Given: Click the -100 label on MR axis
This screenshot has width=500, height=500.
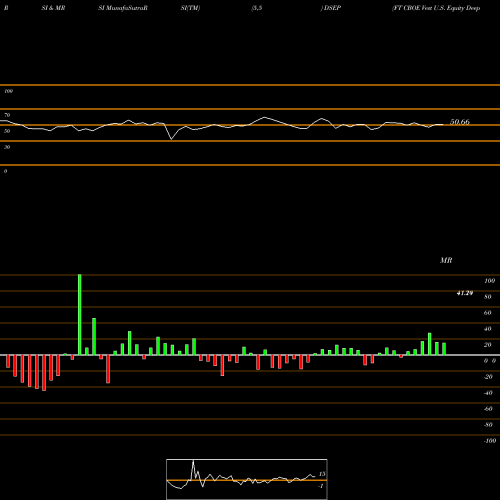Looking at the screenshot, I should 490,441.
